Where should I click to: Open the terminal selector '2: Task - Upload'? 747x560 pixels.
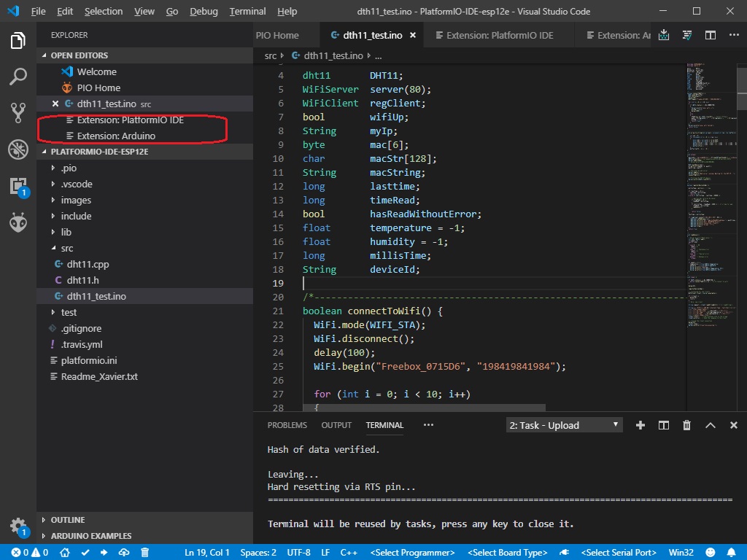pos(565,425)
